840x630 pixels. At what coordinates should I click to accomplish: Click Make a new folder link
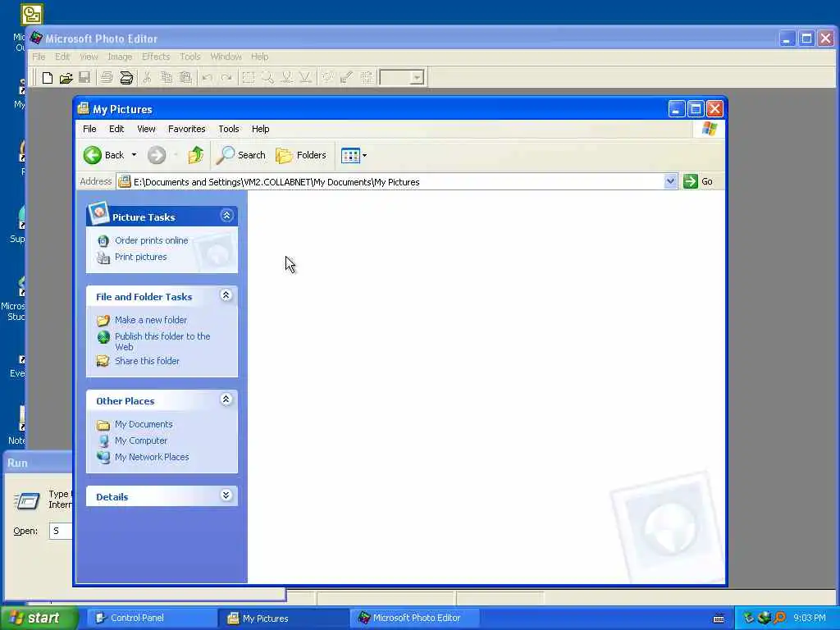[x=151, y=320]
